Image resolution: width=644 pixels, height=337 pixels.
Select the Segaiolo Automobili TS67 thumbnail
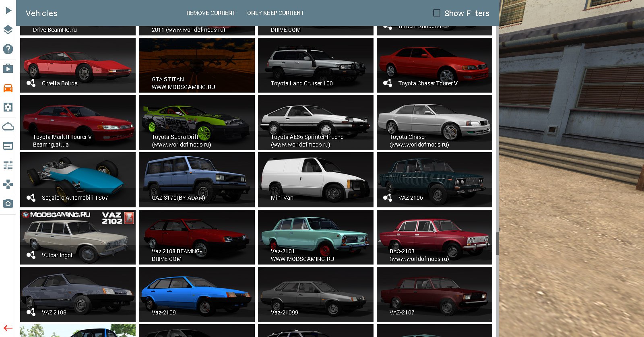78,180
